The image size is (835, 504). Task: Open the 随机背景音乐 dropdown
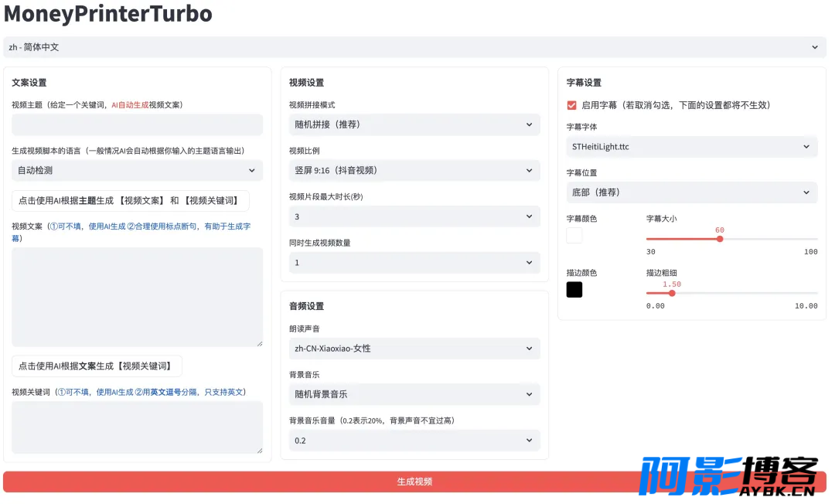tap(414, 394)
